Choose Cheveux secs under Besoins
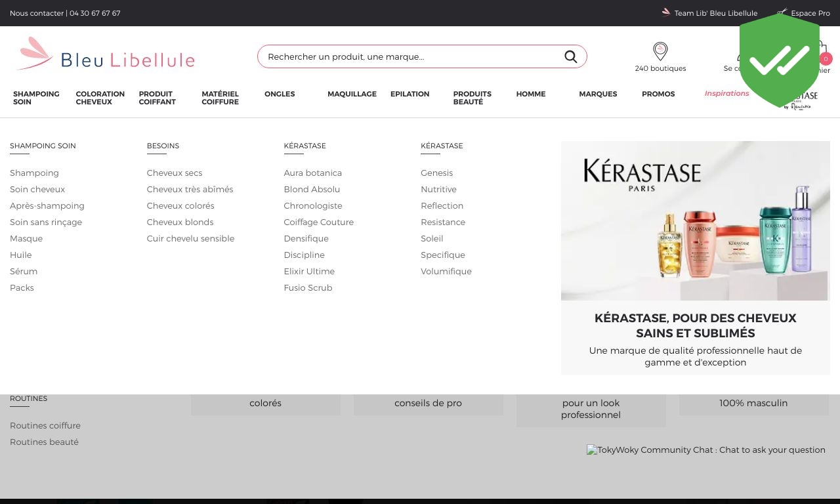The height and width of the screenshot is (504, 840). pyautogui.click(x=175, y=173)
